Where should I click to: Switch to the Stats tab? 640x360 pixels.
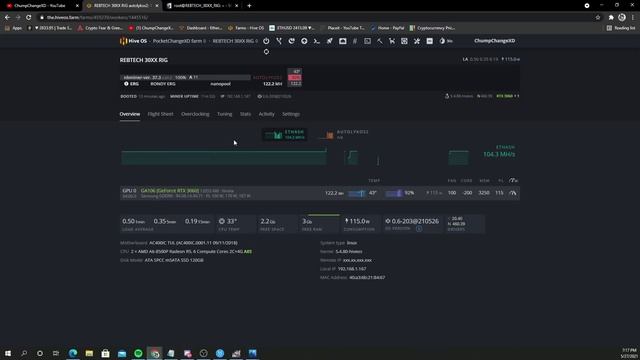pyautogui.click(x=245, y=114)
